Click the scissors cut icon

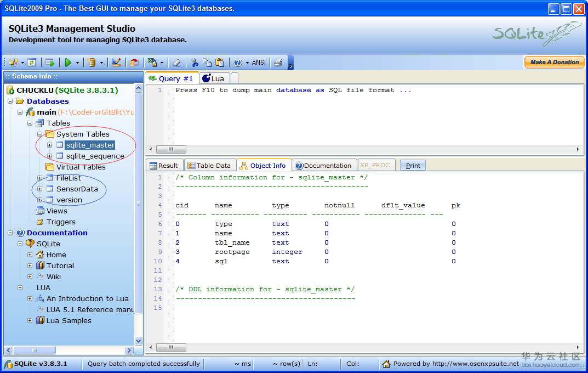(x=195, y=63)
